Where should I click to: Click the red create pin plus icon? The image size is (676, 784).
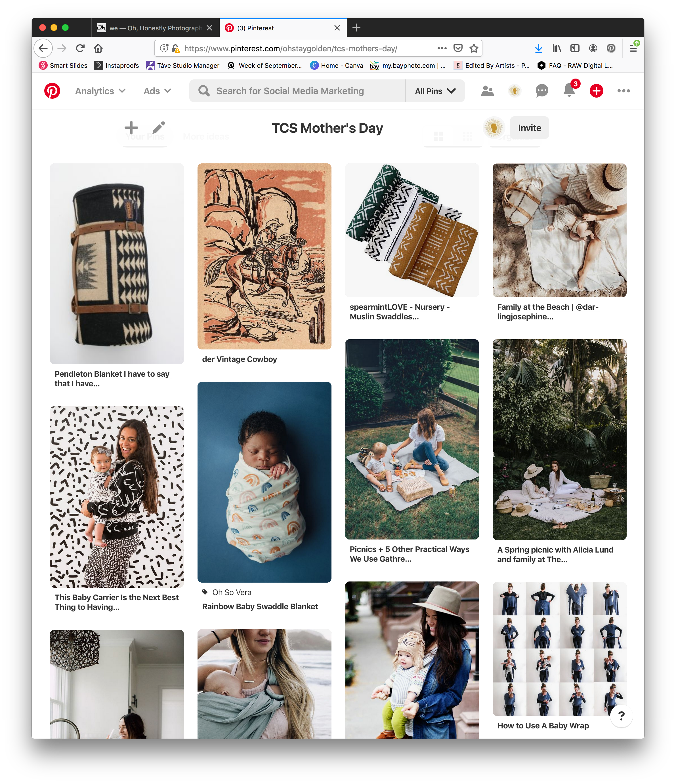point(596,91)
